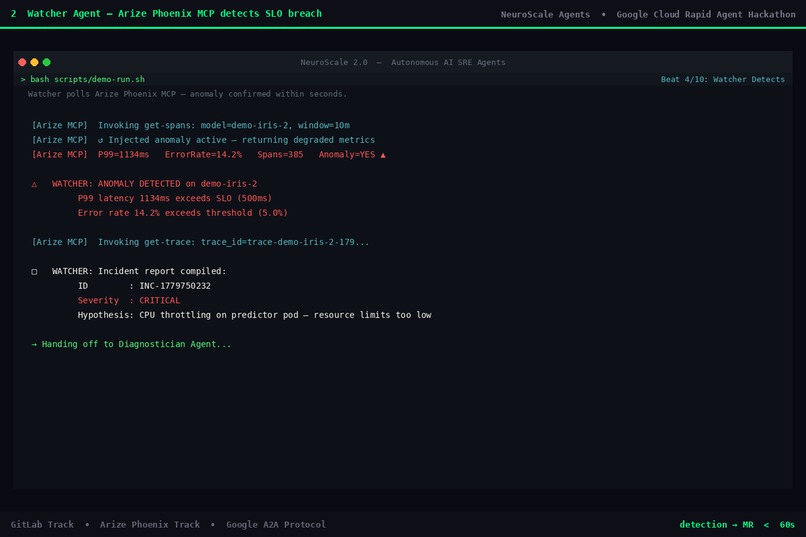Click the Hypothesis line about CPU throttling

point(254,315)
